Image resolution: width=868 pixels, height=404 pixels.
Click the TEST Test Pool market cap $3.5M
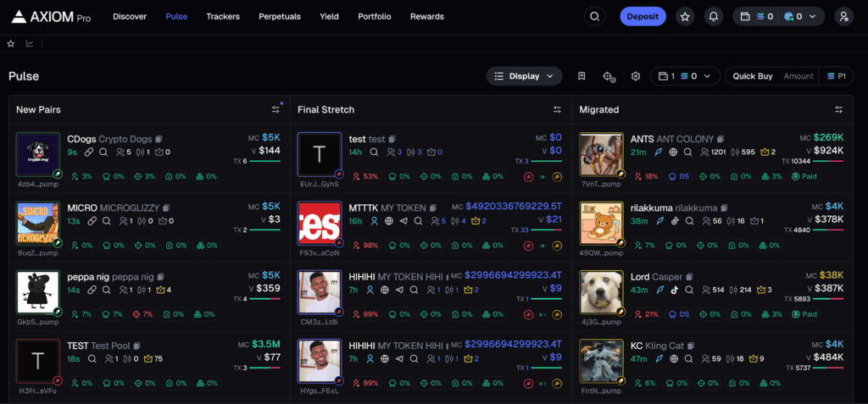[x=266, y=344]
